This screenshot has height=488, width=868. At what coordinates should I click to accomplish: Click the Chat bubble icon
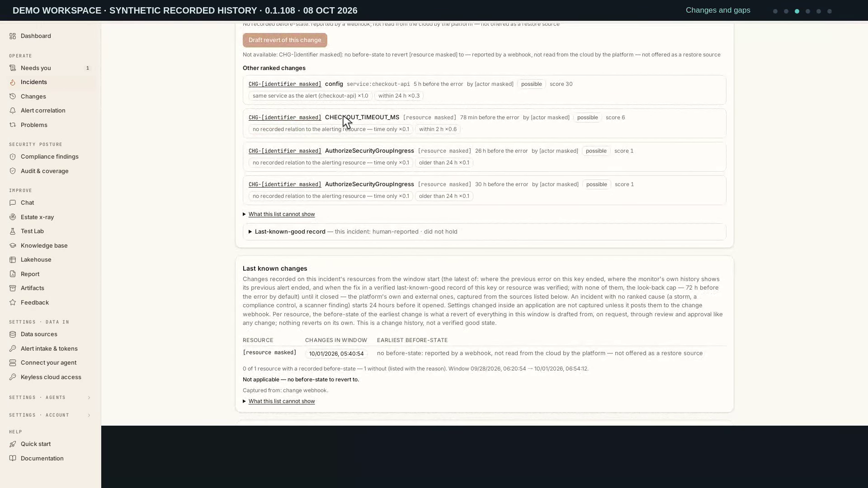[13, 203]
